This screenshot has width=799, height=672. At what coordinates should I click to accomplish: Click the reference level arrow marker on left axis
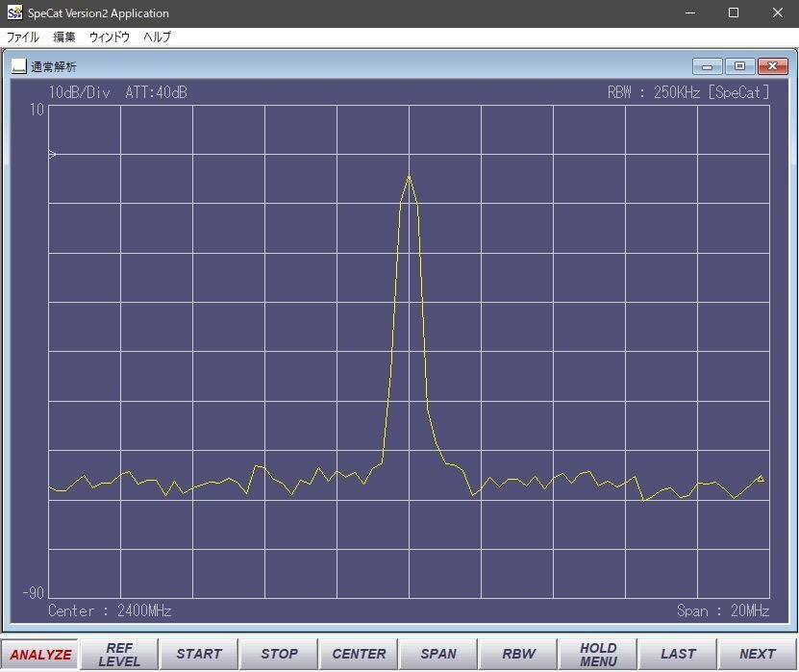click(x=52, y=155)
